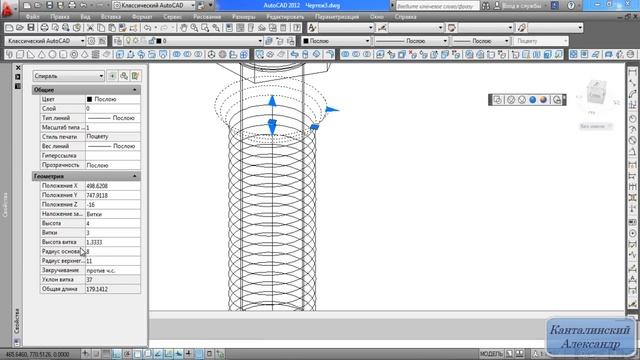Select 2D Wireframe visual style icon
Image resolution: width=640 pixels, height=360 pixels.
pos(498,100)
